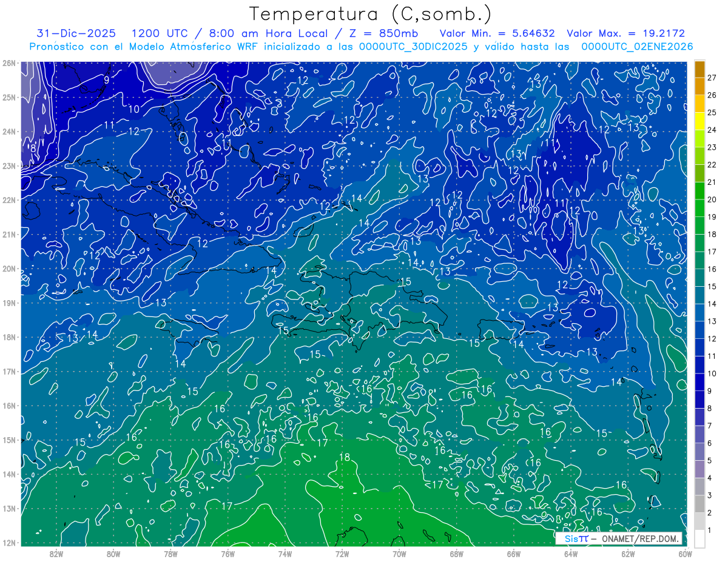The height and width of the screenshot is (562, 728).
Task: Click the '20N' latitude axis label
Action: tap(8, 269)
